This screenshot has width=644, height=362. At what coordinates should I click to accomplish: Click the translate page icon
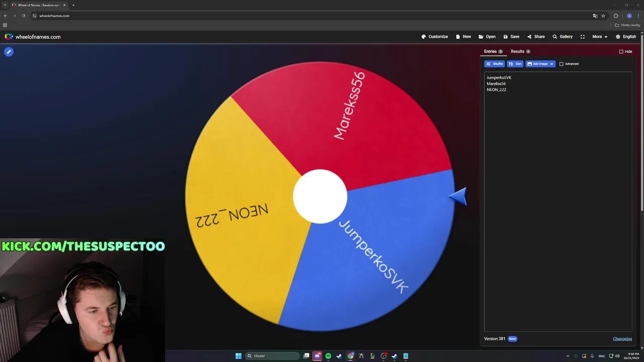(595, 16)
